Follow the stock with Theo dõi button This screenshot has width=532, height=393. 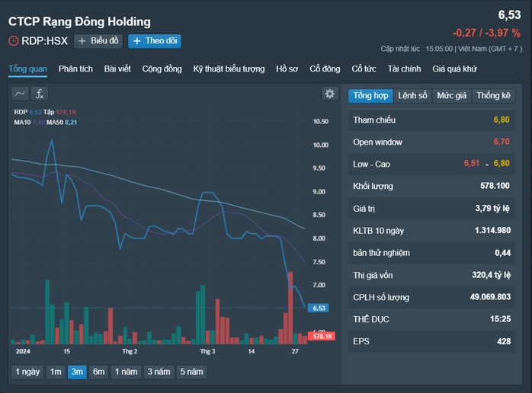(x=155, y=41)
